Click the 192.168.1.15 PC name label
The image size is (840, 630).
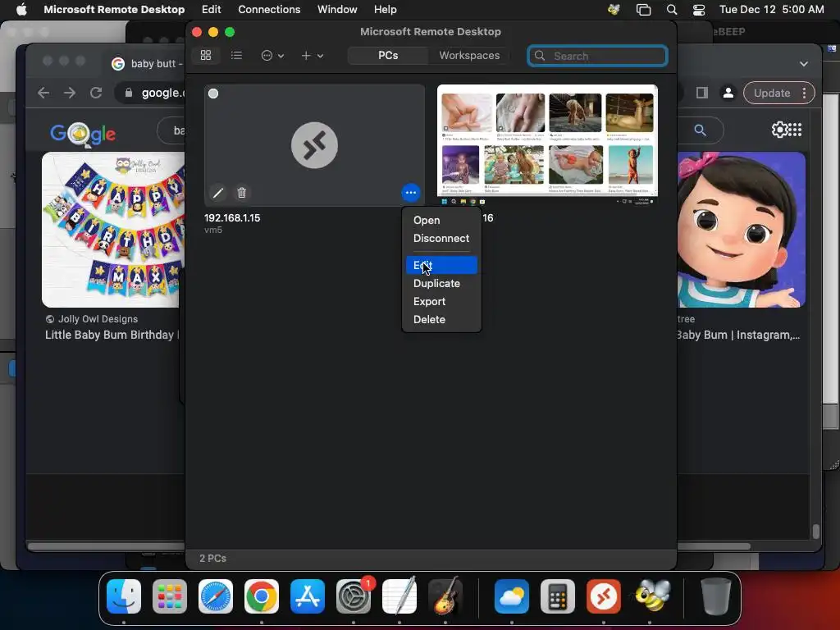click(x=232, y=218)
